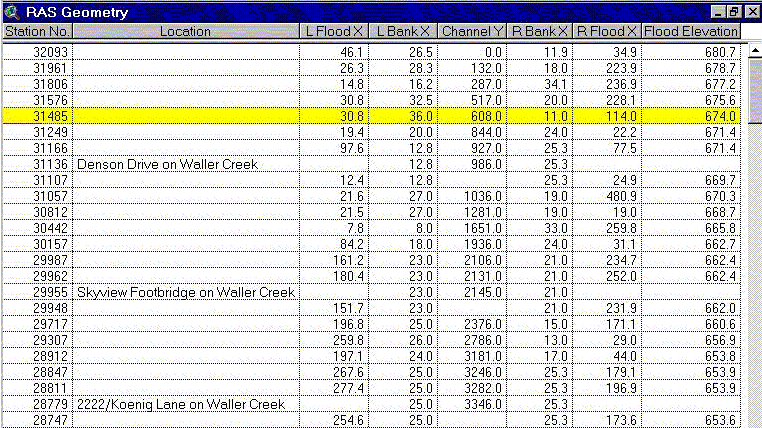Image resolution: width=762 pixels, height=428 pixels.
Task: Click the Location column header
Action: click(185, 31)
